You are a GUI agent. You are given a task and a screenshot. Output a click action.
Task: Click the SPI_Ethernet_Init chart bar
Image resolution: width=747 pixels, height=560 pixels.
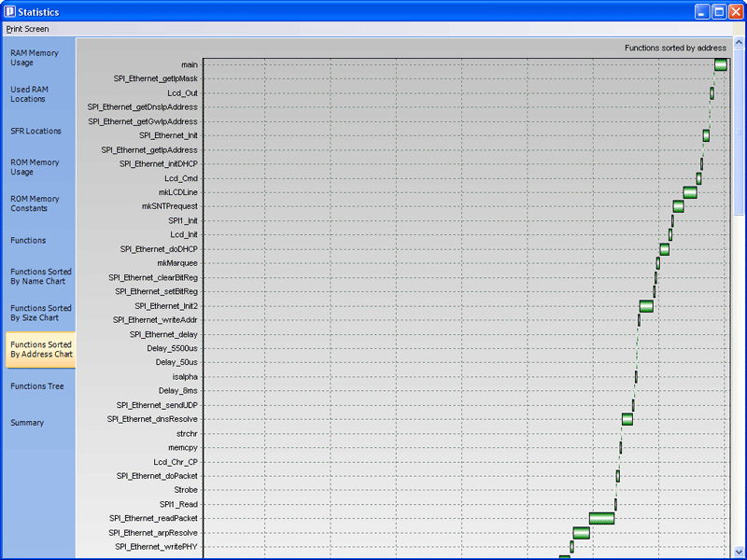(x=706, y=135)
